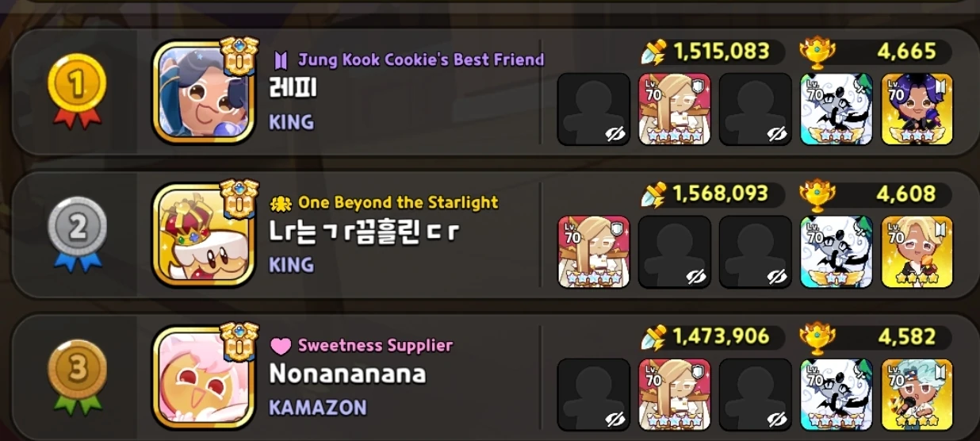Open the KAMAZON guild name

(x=318, y=408)
